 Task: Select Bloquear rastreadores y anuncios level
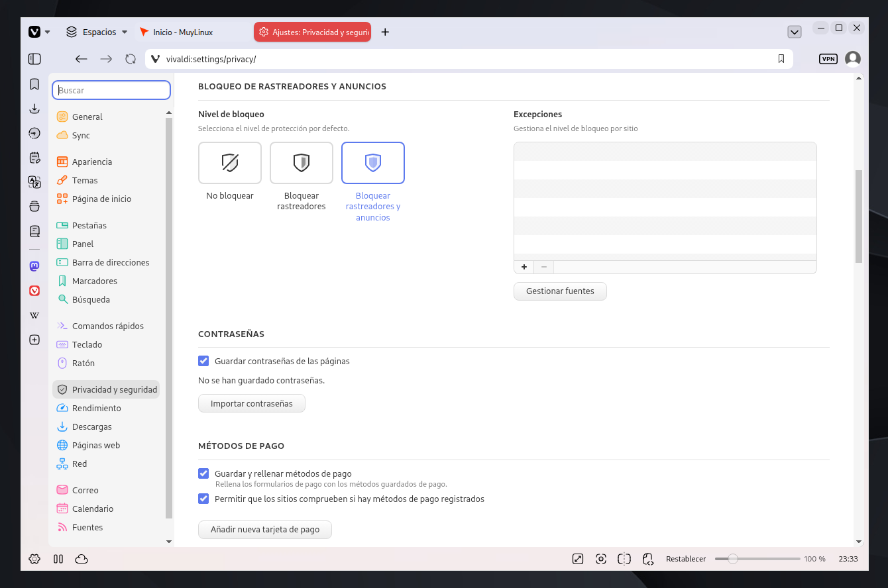tap(373, 163)
